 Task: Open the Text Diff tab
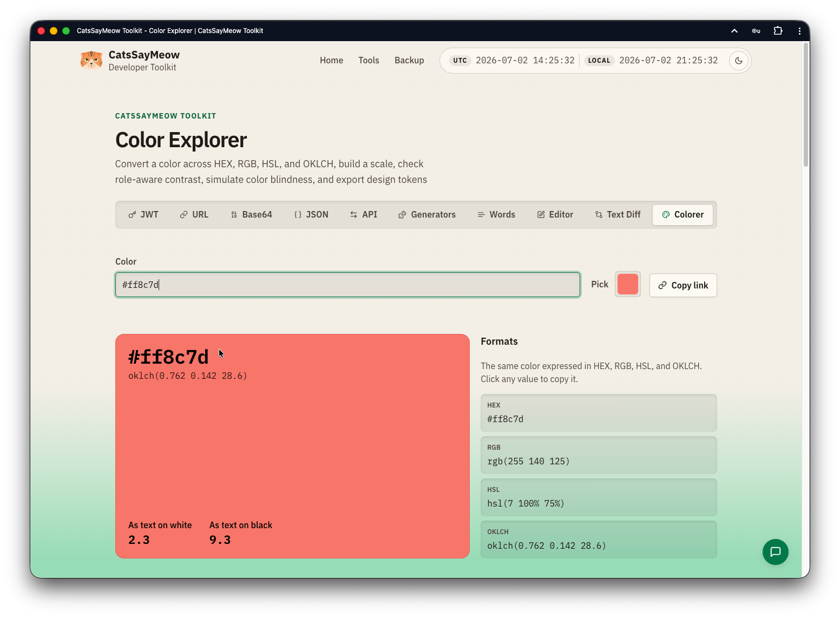(618, 215)
